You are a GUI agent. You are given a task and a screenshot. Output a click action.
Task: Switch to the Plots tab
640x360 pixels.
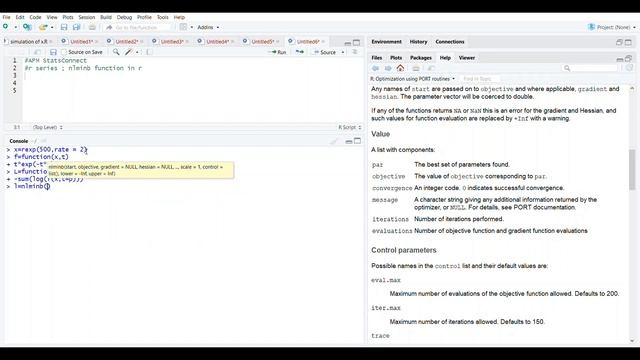click(x=396, y=58)
